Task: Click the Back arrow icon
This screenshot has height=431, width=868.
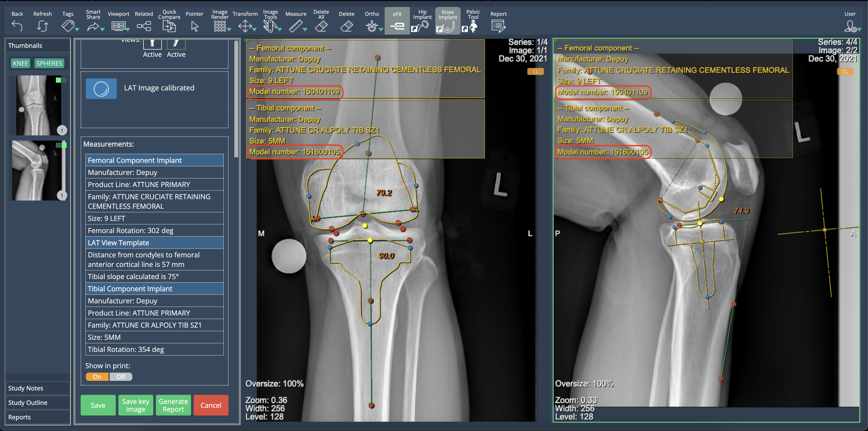Action: pos(17,26)
